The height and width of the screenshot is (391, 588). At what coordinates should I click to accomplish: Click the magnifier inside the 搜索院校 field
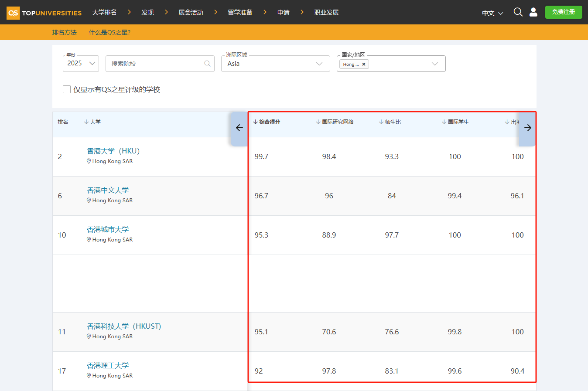(207, 64)
